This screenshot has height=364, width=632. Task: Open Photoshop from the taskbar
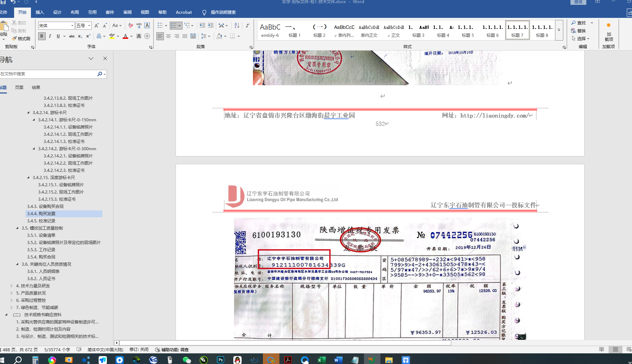tap(221, 360)
